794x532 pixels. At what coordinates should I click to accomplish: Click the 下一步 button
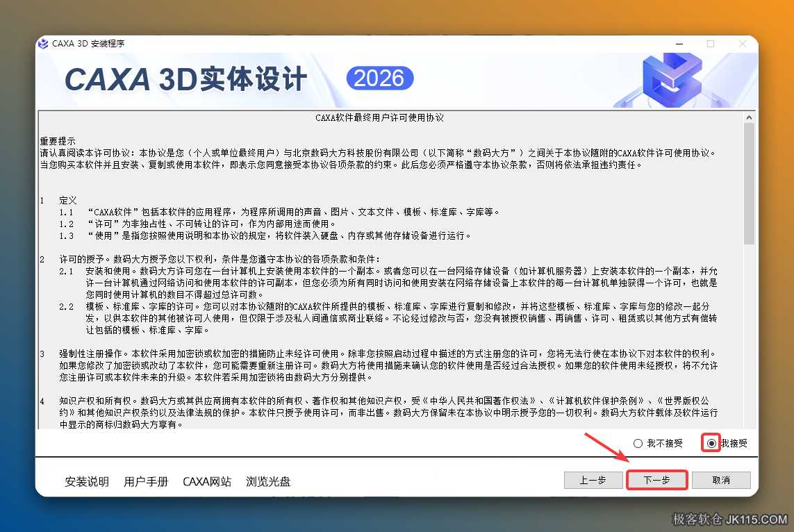tap(656, 480)
